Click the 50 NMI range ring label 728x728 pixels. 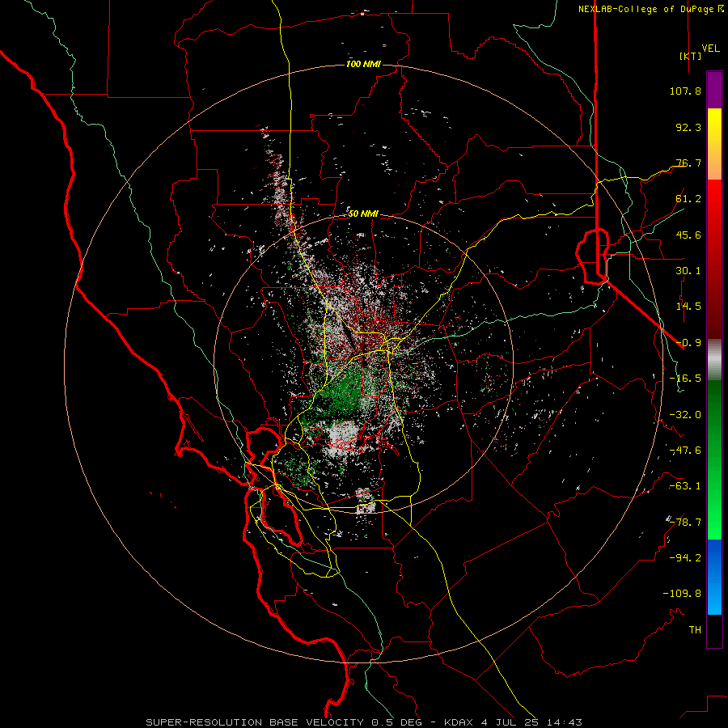tap(363, 214)
